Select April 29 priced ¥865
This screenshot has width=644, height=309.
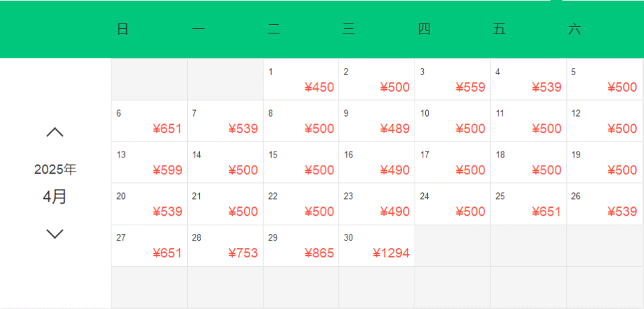tap(301, 246)
